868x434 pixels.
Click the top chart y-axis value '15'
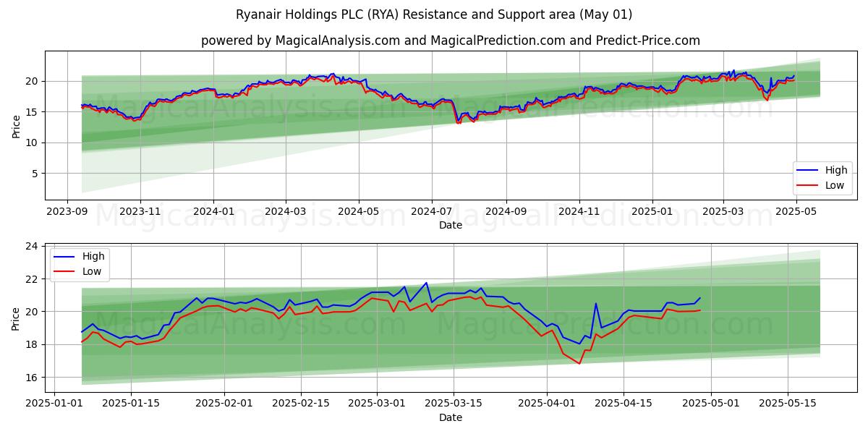tap(33, 111)
